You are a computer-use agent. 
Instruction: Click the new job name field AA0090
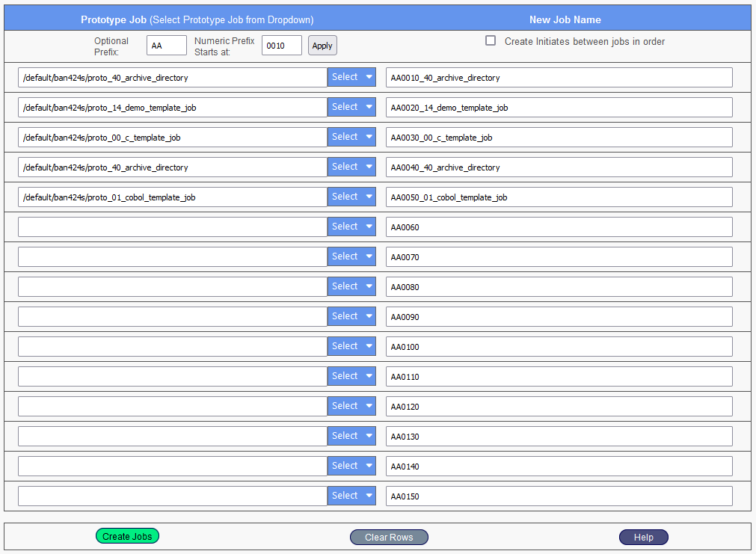559,317
